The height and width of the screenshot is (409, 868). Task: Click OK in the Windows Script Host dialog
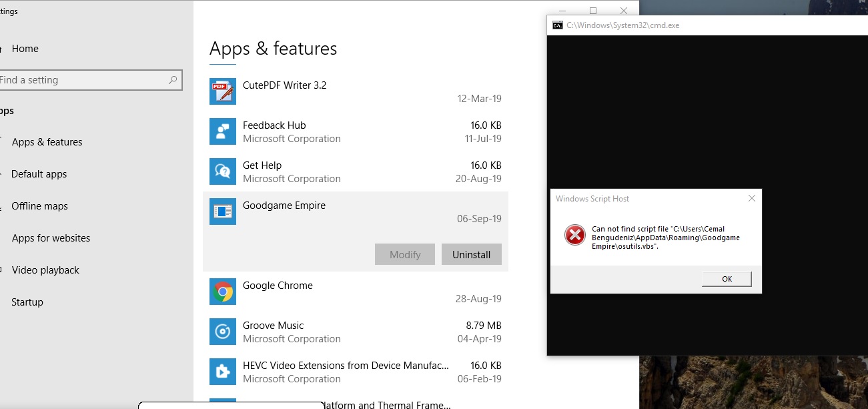727,279
